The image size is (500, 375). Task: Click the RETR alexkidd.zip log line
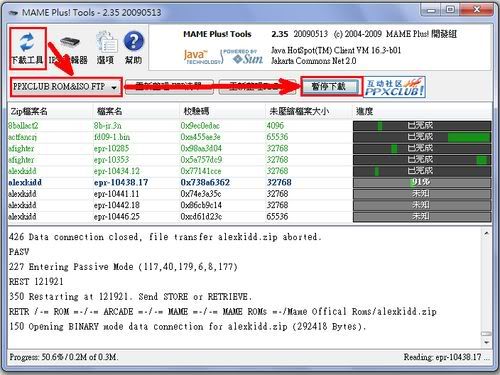223,312
